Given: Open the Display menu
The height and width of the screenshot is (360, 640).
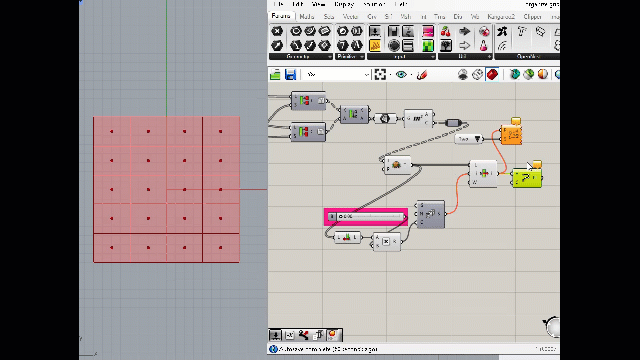Looking at the screenshot, I should pyautogui.click(x=344, y=4).
